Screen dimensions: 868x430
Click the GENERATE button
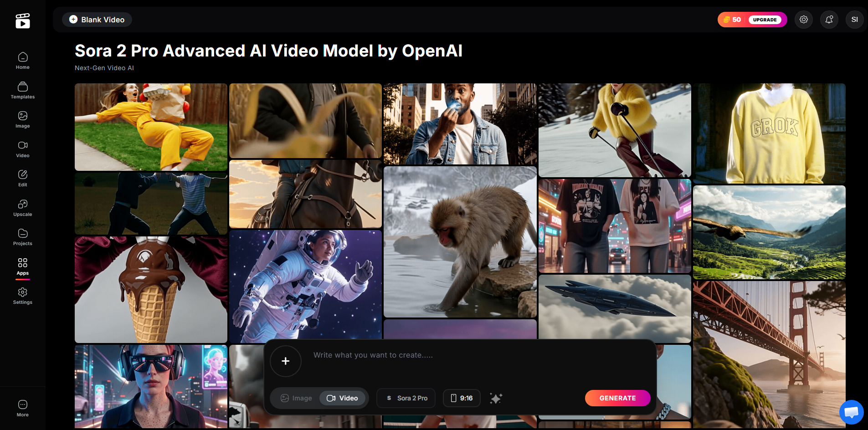pos(617,398)
